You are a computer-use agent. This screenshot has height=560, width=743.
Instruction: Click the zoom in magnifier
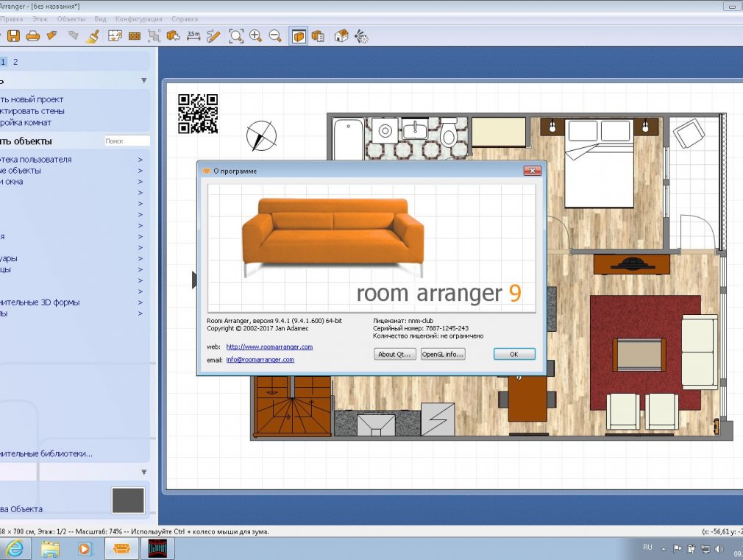point(255,36)
